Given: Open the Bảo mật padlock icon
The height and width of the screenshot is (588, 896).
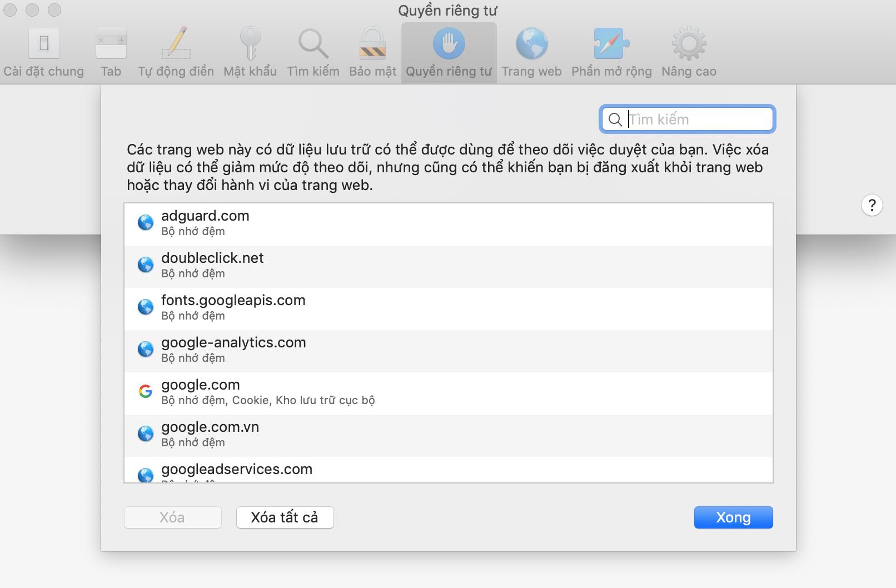Looking at the screenshot, I should pos(372,44).
